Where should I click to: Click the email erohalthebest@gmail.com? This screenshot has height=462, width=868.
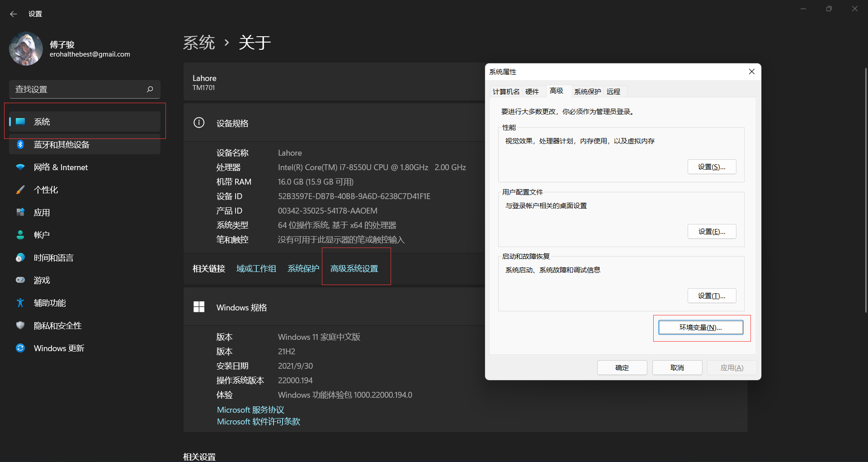pyautogui.click(x=90, y=54)
